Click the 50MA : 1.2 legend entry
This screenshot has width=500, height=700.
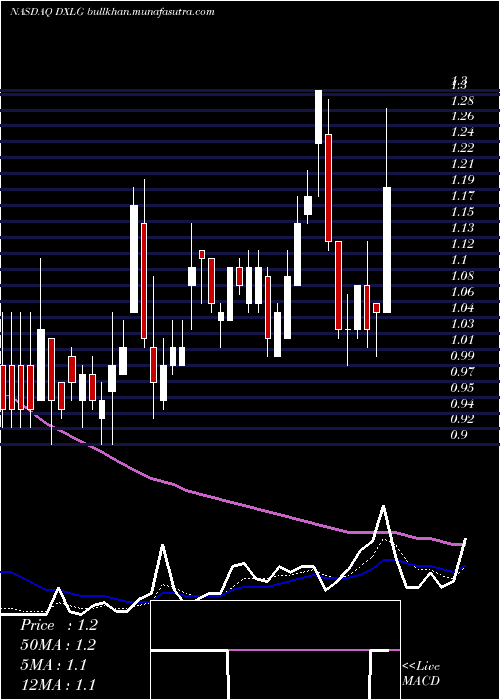point(58,645)
